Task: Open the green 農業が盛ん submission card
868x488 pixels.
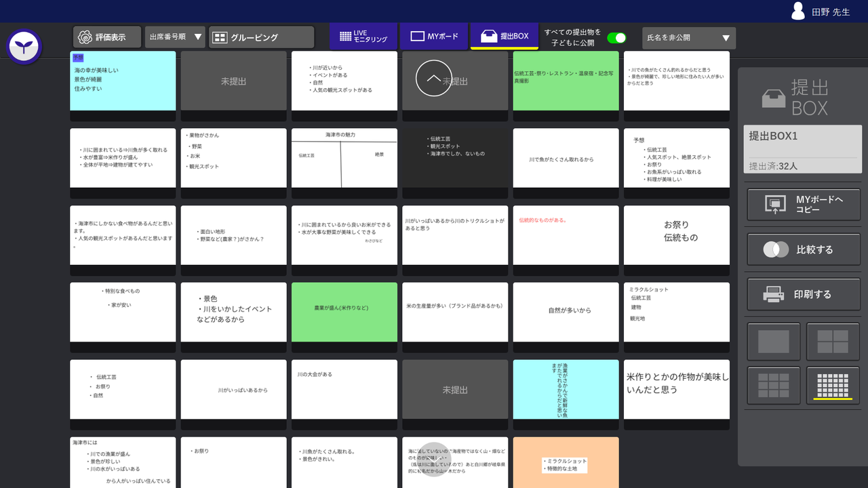Action: [x=344, y=312]
